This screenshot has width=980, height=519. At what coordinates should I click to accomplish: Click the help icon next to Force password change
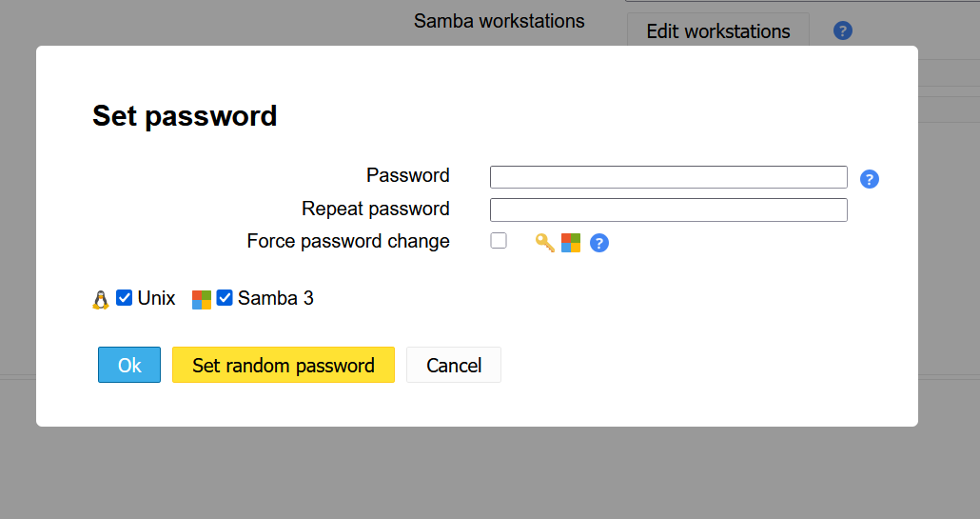click(598, 243)
